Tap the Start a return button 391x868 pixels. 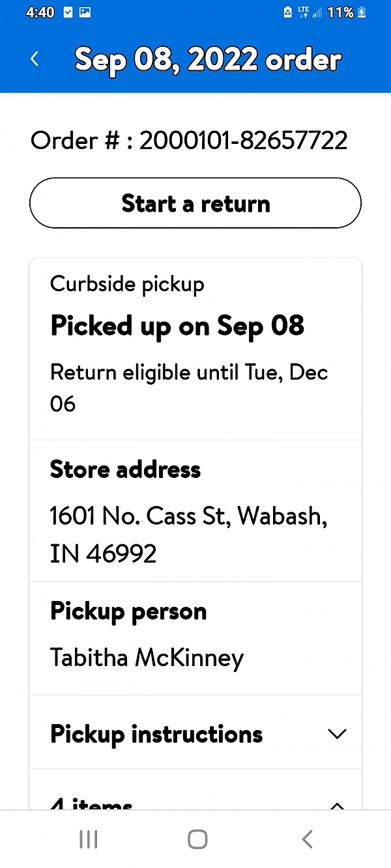(x=195, y=203)
